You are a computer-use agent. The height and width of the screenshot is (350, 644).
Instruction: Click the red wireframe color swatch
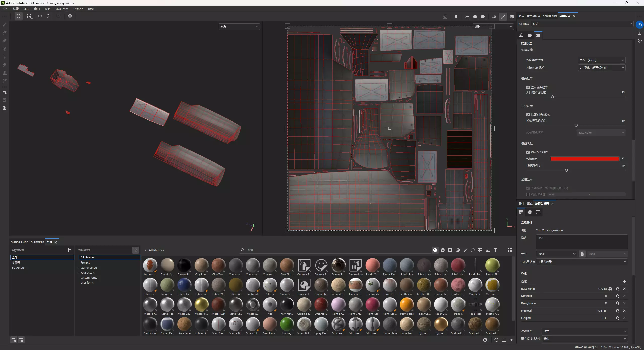click(584, 159)
